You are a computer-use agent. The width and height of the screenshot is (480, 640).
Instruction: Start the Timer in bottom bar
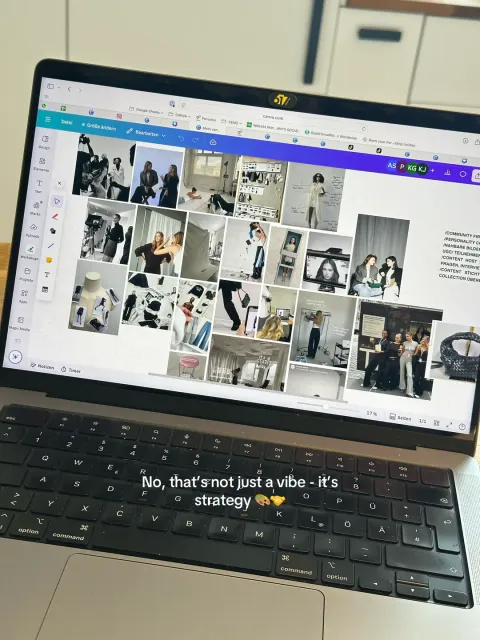point(71,370)
